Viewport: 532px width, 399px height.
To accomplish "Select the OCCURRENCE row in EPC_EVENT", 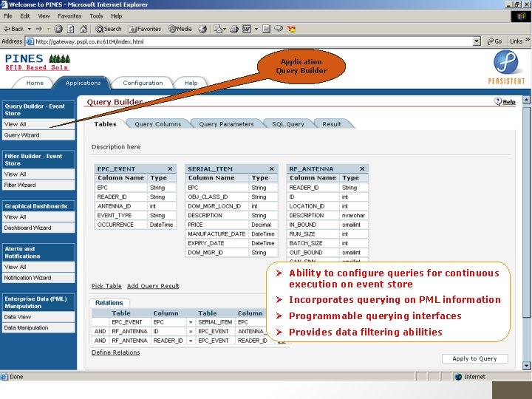I will pos(135,225).
